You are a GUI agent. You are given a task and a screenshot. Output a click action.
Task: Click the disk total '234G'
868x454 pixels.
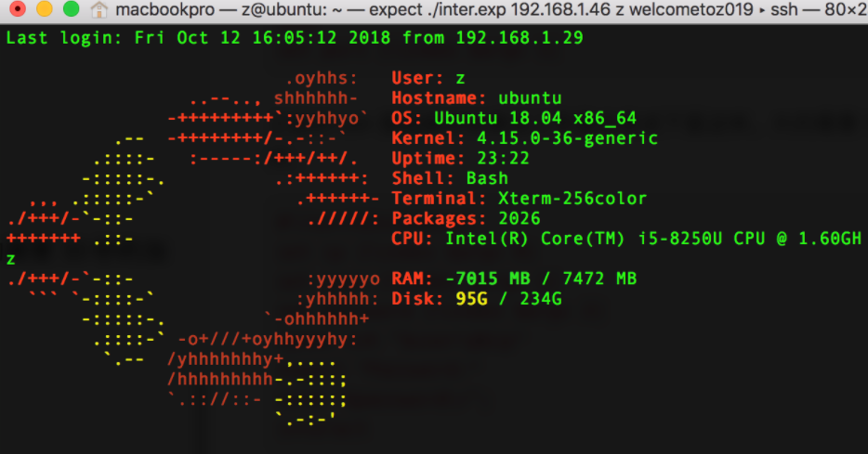point(540,299)
